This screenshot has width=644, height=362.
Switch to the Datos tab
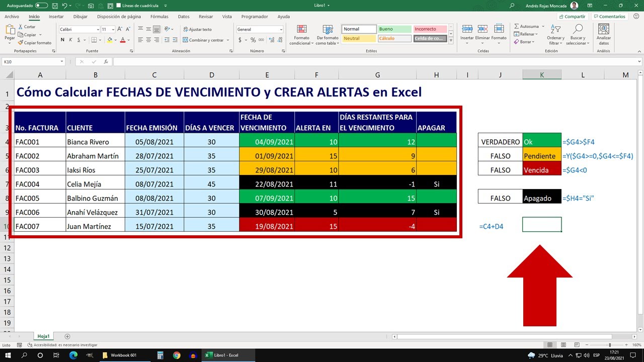coord(184,17)
